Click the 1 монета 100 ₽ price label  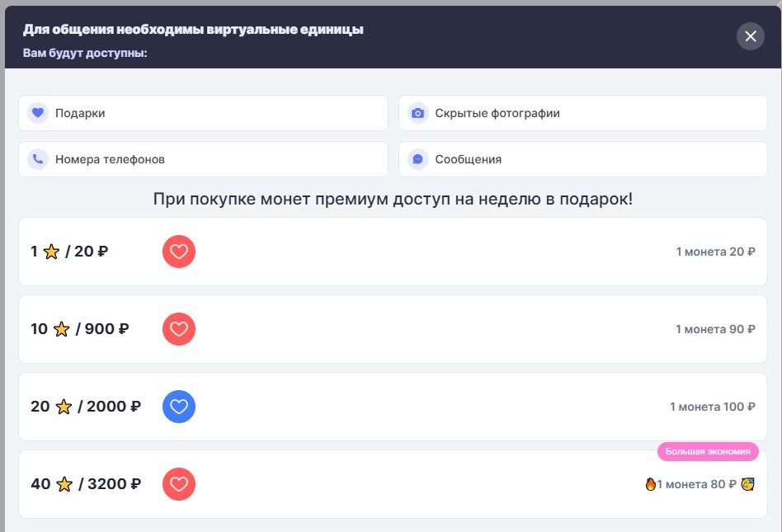(712, 407)
